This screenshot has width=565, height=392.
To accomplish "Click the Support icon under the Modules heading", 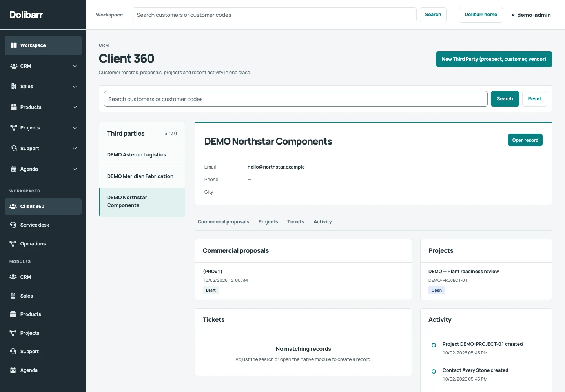I will point(13,352).
